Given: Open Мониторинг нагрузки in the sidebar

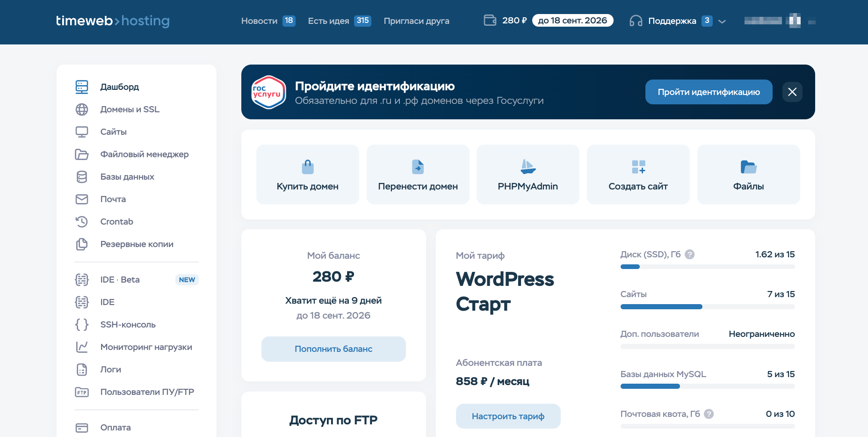Looking at the screenshot, I should (x=146, y=347).
